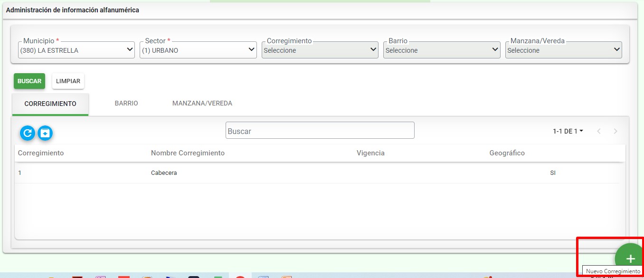The image size is (644, 278).
Task: Open the Corregimiento filter dropdown
Action: pos(320,50)
